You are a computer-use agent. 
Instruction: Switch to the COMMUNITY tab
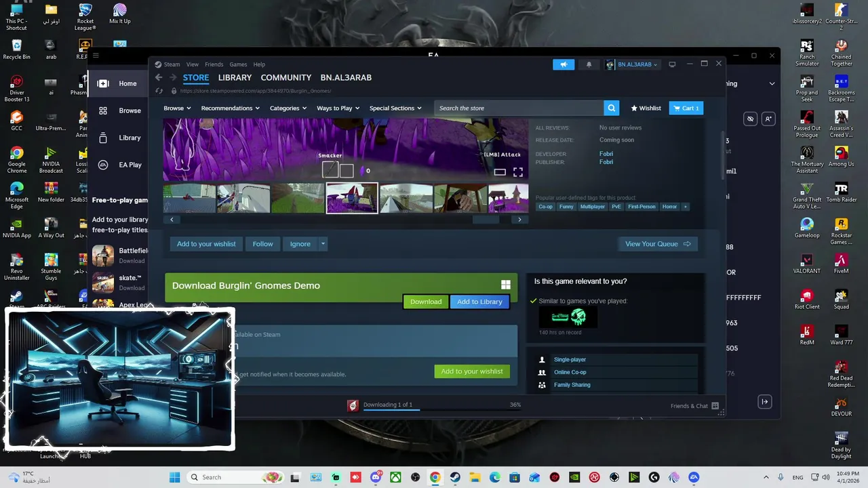pos(286,77)
